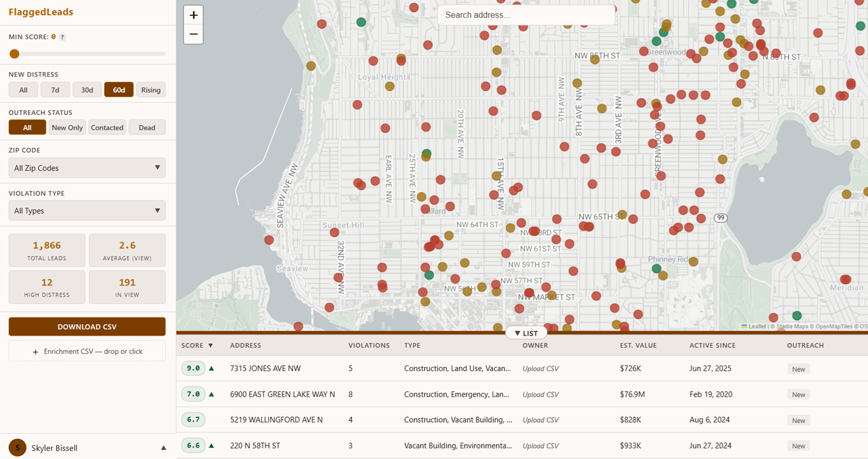Open the Violation Type All Types dropdown
This screenshot has height=459, width=868.
[x=87, y=210]
